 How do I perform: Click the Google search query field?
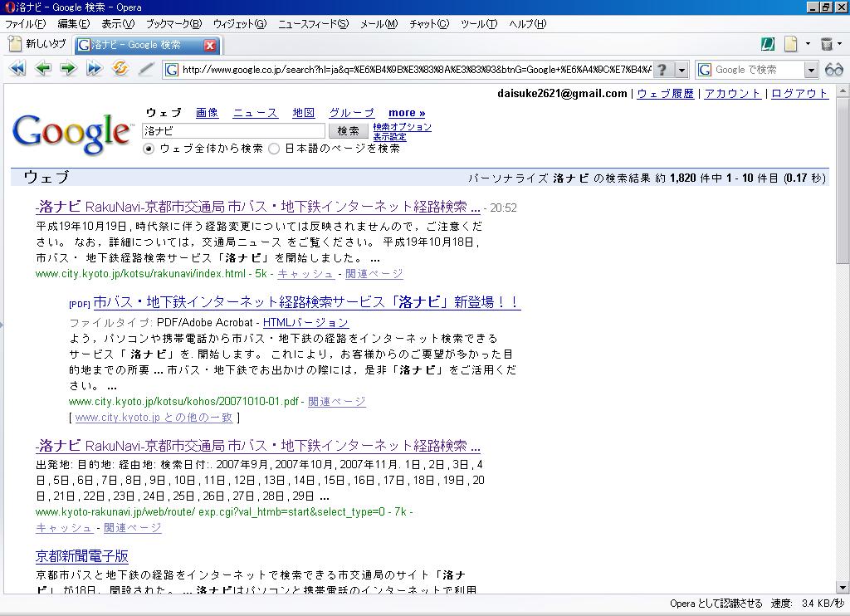tap(233, 130)
